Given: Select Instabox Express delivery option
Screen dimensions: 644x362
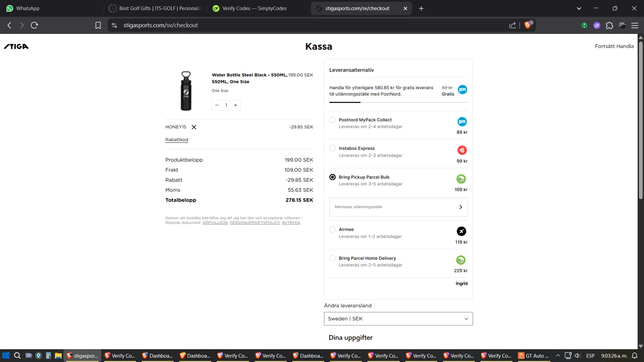Looking at the screenshot, I should (332, 148).
